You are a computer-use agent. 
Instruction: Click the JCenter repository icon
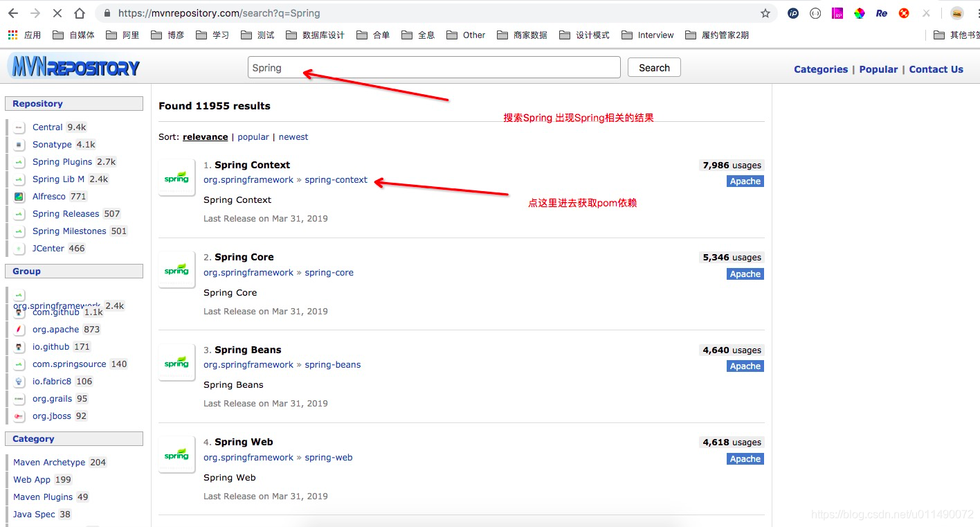19,249
